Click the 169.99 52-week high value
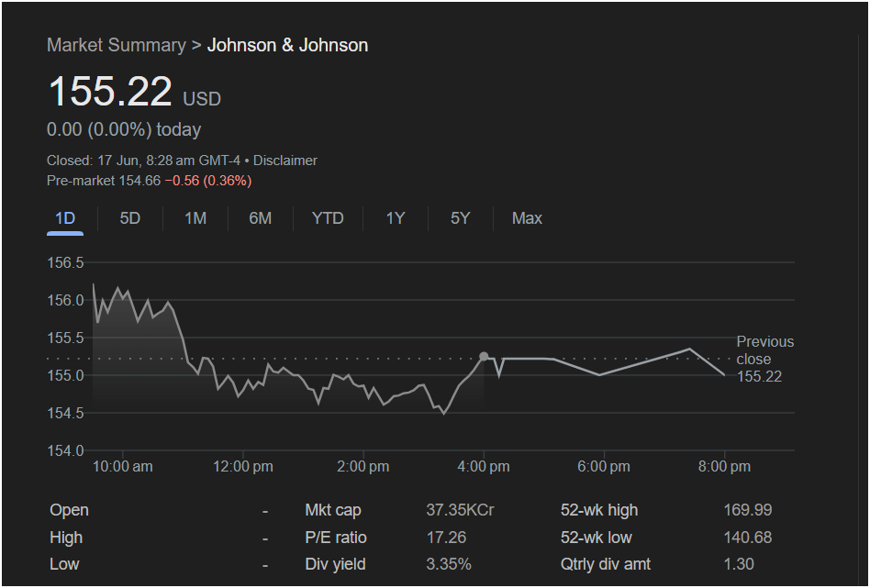This screenshot has height=588, width=870. tap(747, 510)
